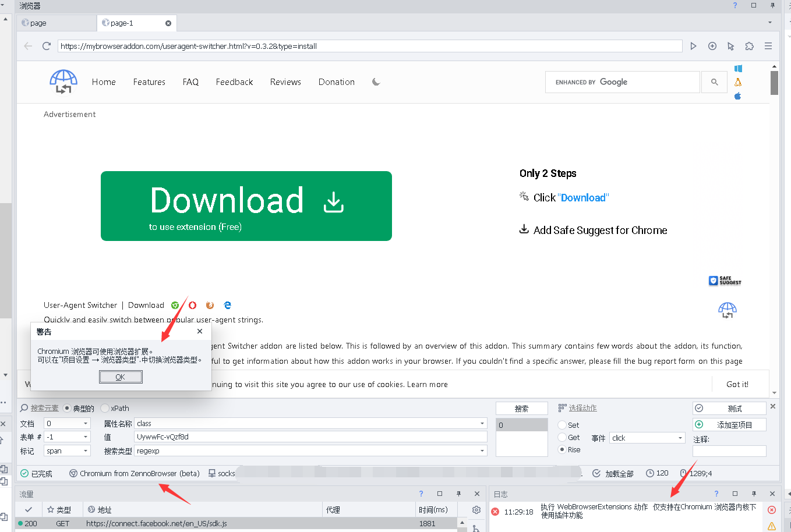Click the Chromium from ZennoBrowser status entry
791x532 pixels.
coord(135,473)
